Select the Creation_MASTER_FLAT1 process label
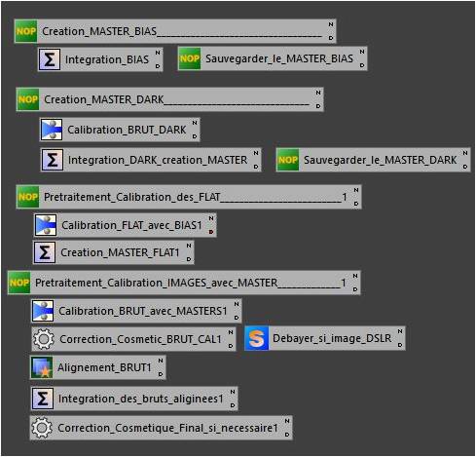Viewport: 476px width, 457px height. click(120, 252)
